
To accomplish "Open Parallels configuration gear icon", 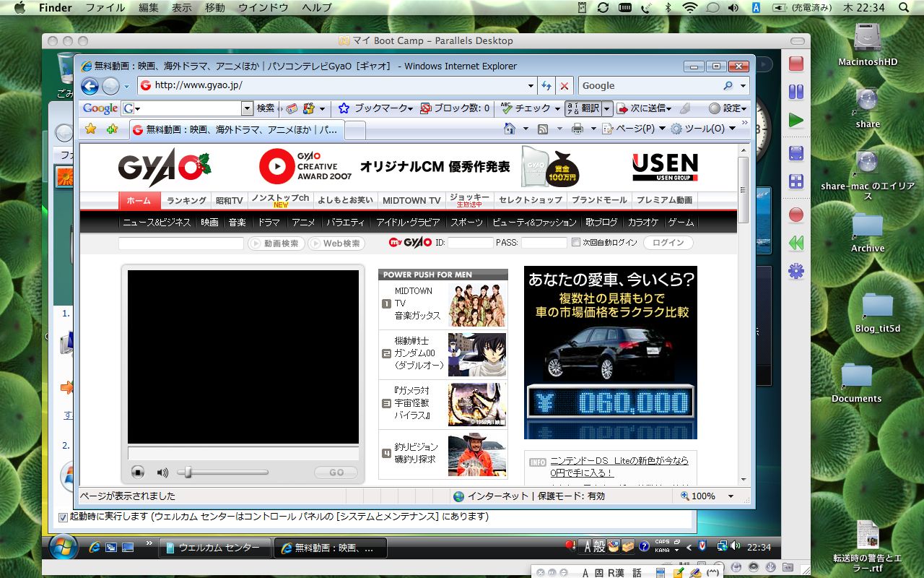I will pyautogui.click(x=796, y=272).
